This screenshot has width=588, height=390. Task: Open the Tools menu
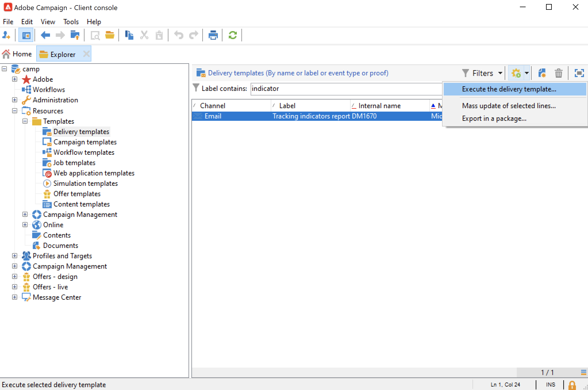point(71,22)
